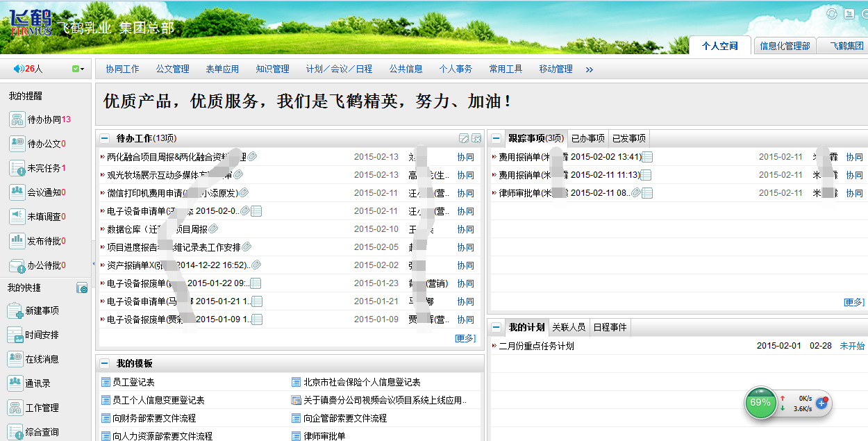Switch to the 关联人员 tab

pos(568,327)
